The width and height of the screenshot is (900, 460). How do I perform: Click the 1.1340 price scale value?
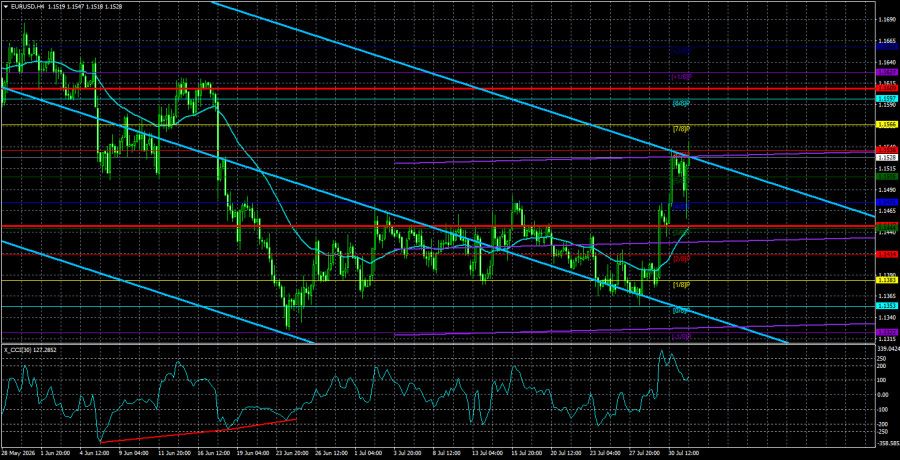[887, 318]
